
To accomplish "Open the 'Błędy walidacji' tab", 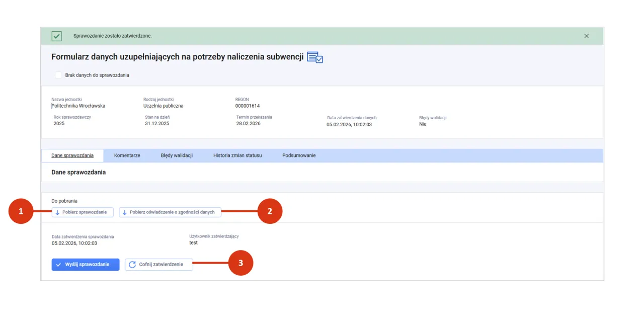I will point(177,155).
